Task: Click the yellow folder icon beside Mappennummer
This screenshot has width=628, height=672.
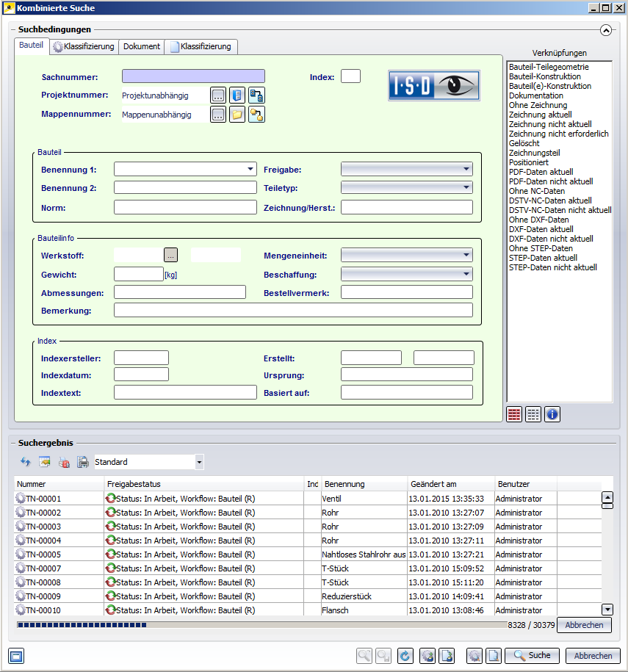Action: coord(237,115)
